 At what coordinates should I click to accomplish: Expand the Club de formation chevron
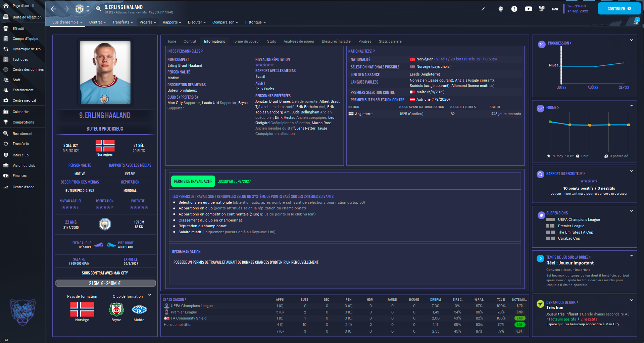(150, 295)
